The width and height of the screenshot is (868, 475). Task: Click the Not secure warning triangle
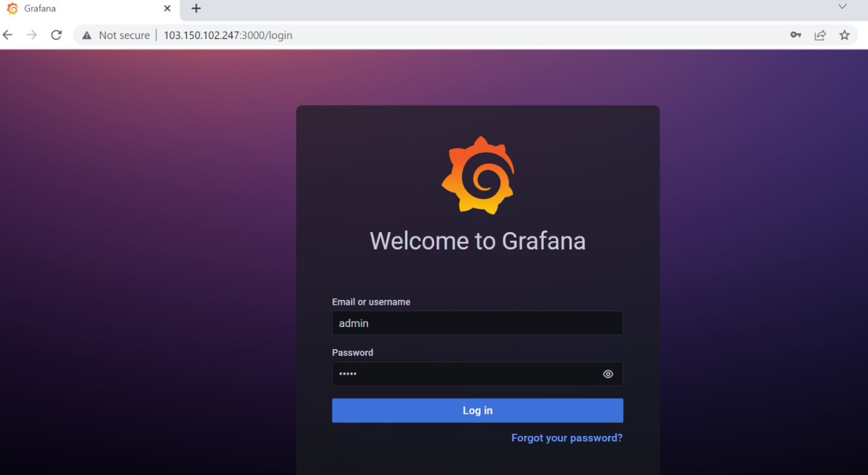[x=87, y=36]
